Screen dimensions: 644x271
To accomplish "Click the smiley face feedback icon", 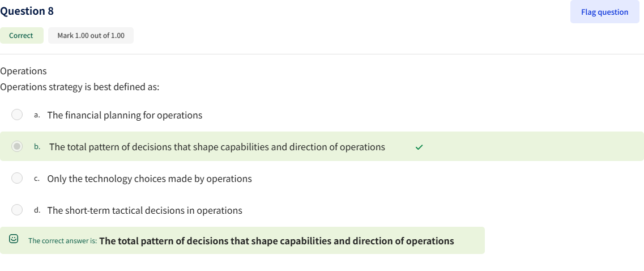I will (x=14, y=240).
